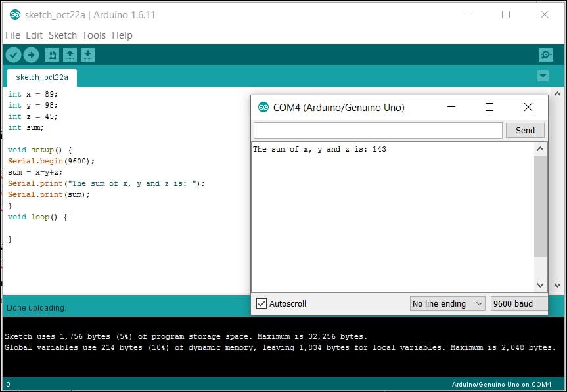This screenshot has height=392, width=567.
Task: Open the Help menu
Action: point(122,35)
